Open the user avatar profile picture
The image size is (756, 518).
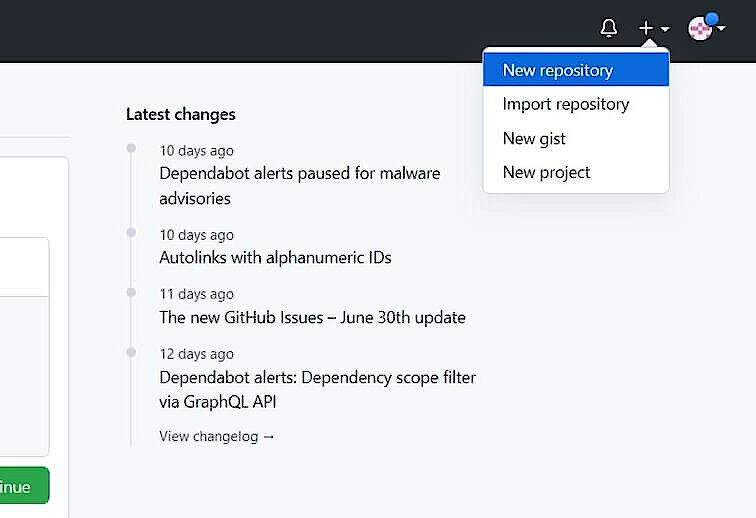[x=700, y=28]
